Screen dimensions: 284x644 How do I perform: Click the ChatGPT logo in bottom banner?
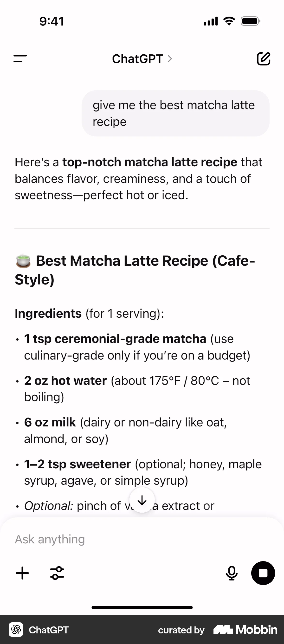click(x=16, y=630)
